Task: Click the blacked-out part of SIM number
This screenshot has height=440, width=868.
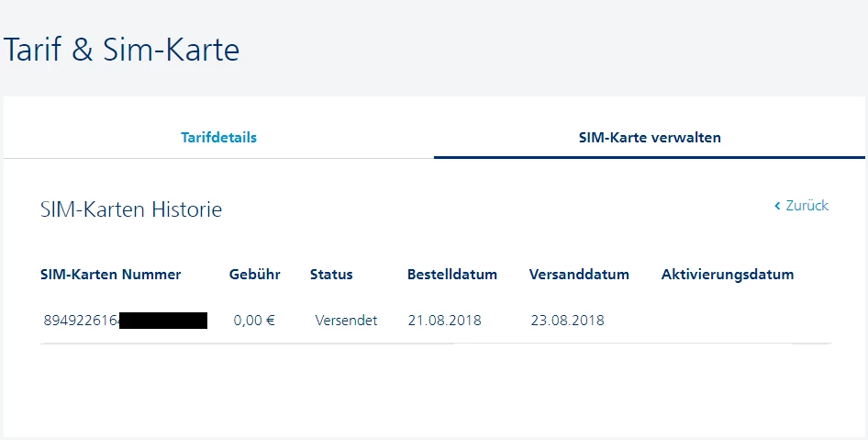Action: coord(163,321)
